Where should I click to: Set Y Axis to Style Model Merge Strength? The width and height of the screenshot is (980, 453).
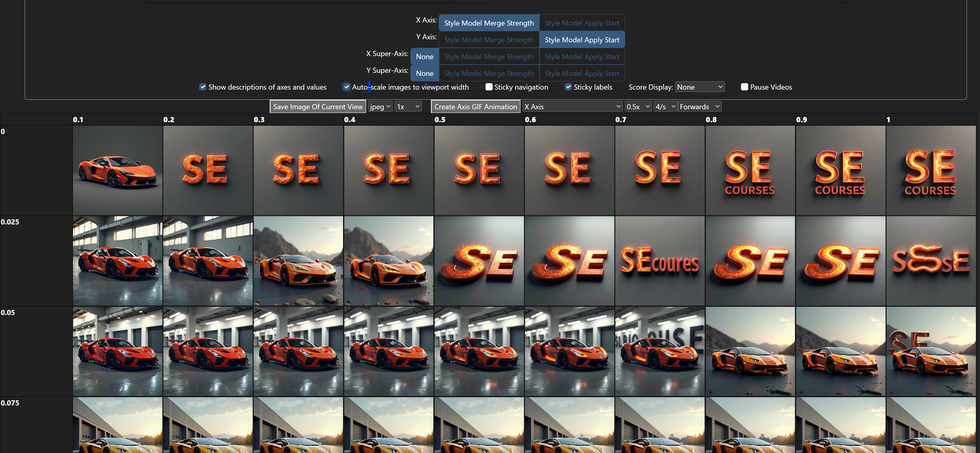489,40
